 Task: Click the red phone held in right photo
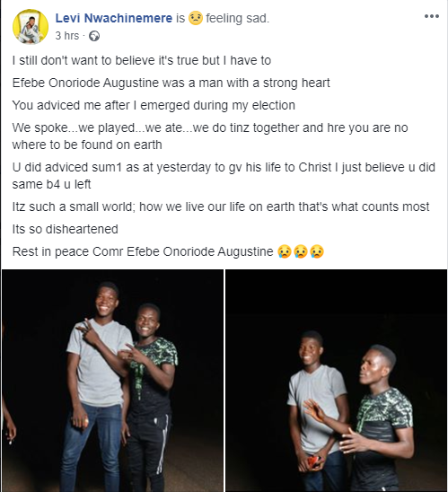(x=315, y=462)
